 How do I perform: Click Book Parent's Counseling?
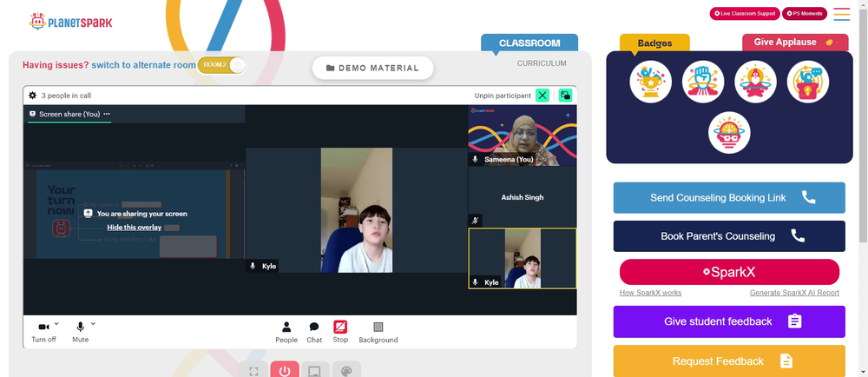click(729, 236)
